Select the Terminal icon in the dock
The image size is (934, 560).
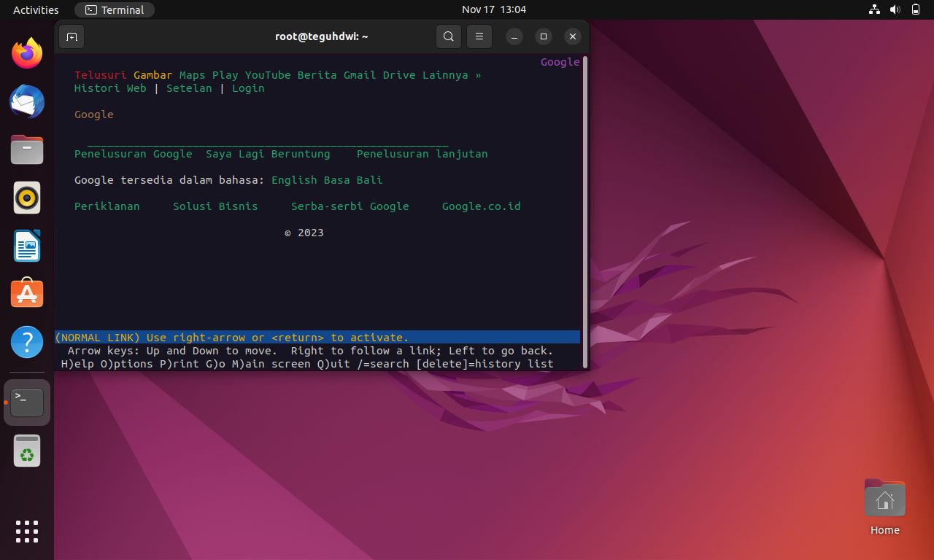(27, 402)
